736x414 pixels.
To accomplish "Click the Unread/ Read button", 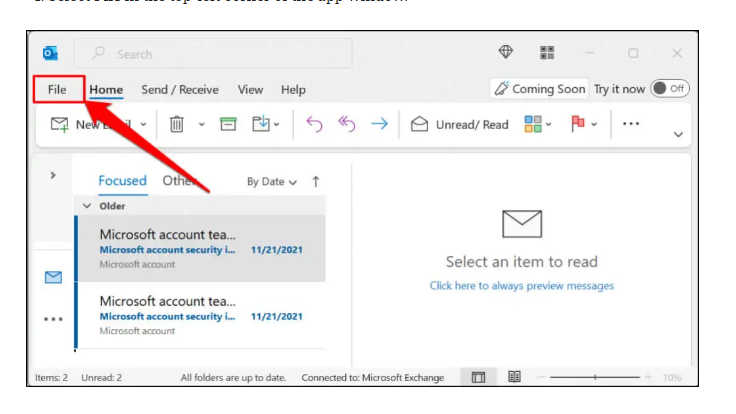I will 460,124.
